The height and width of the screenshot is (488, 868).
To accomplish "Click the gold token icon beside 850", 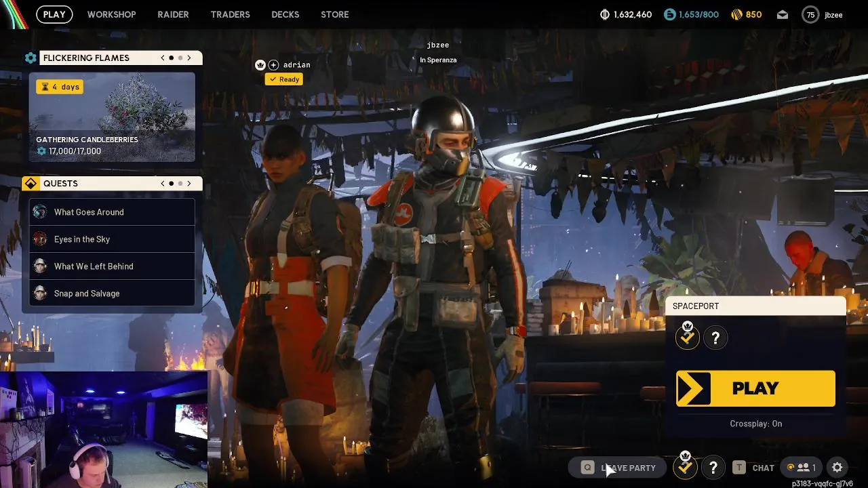I will point(737,14).
